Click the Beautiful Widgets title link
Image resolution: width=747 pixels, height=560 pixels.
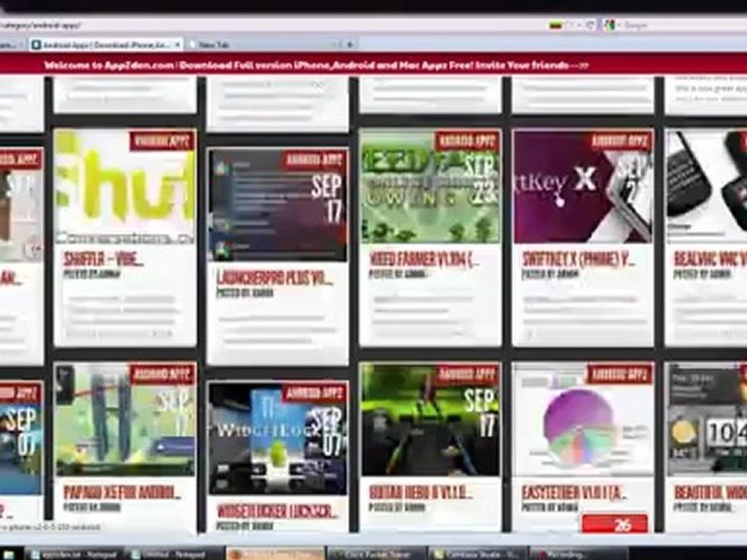[710, 492]
